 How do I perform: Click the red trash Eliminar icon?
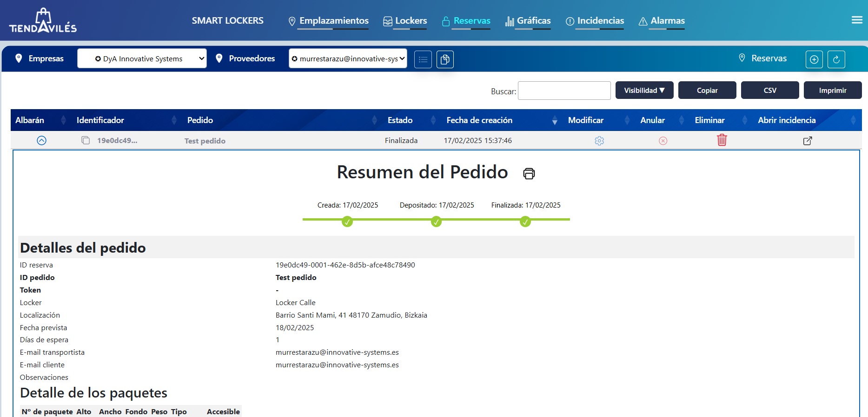click(x=722, y=140)
